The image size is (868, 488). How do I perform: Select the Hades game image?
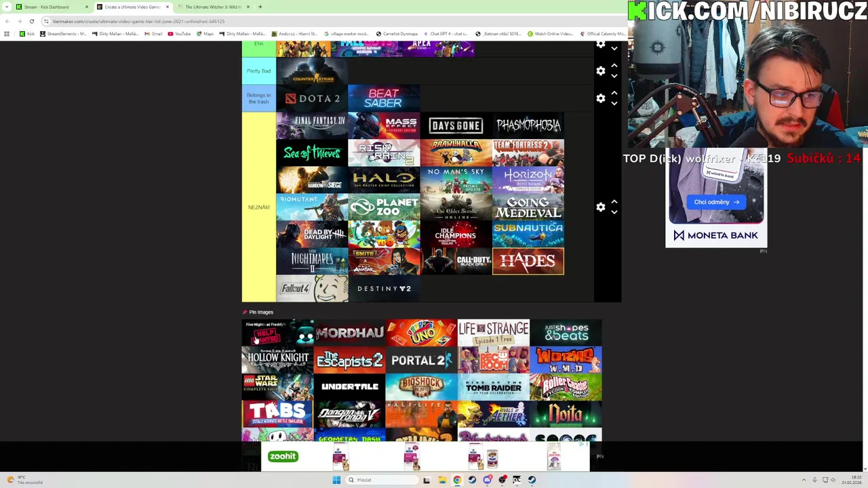[x=528, y=262]
